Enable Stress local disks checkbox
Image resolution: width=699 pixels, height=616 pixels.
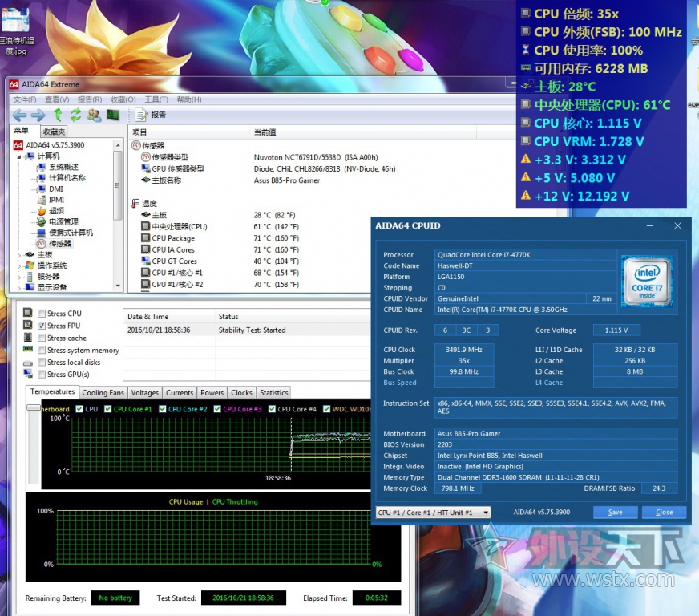point(42,362)
